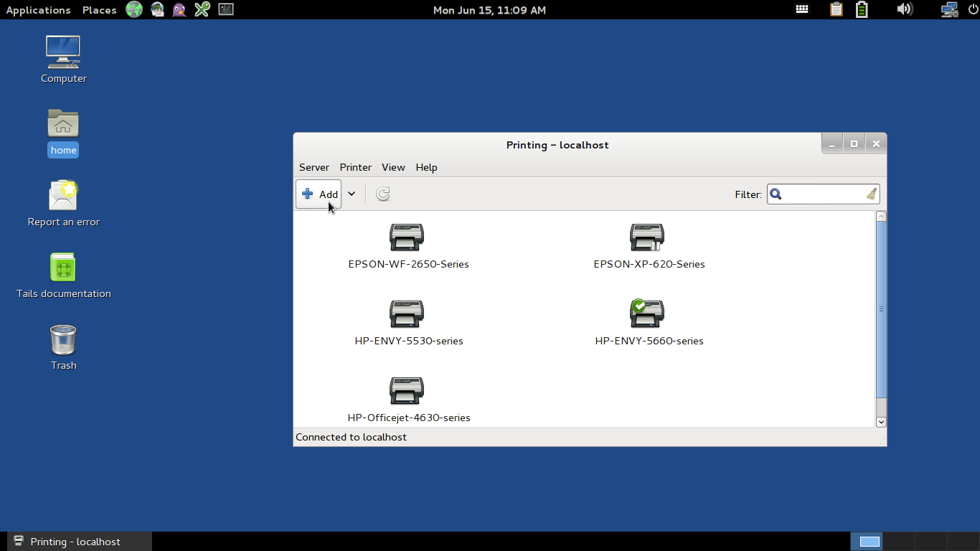980x551 pixels.
Task: Open the Server menu
Action: click(314, 167)
